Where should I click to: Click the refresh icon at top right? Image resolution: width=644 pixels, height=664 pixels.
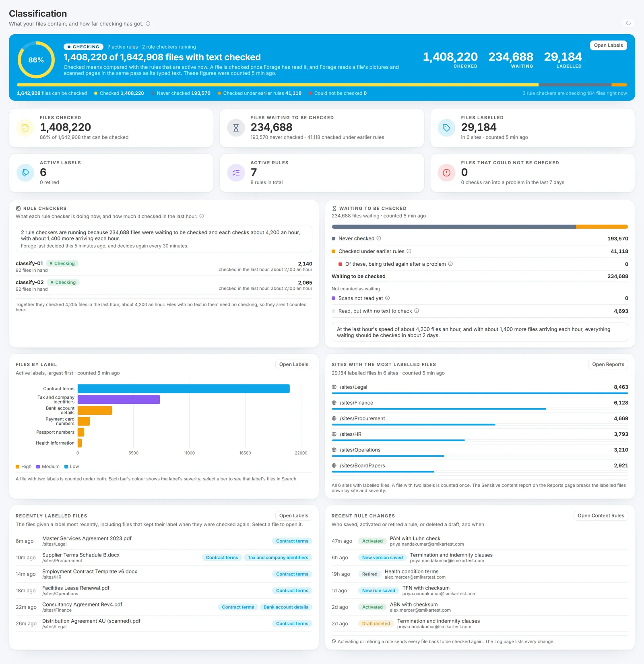pos(628,23)
